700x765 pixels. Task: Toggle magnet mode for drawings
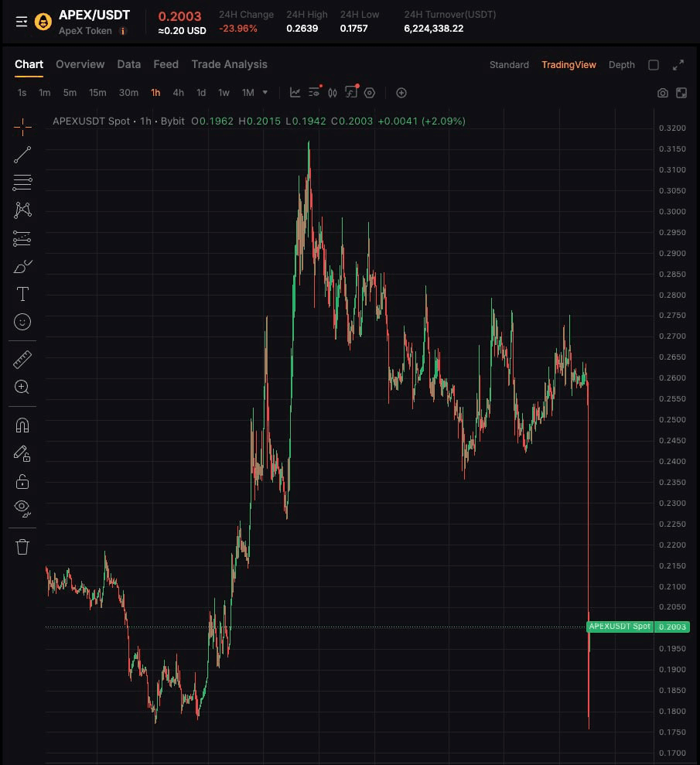(x=22, y=425)
